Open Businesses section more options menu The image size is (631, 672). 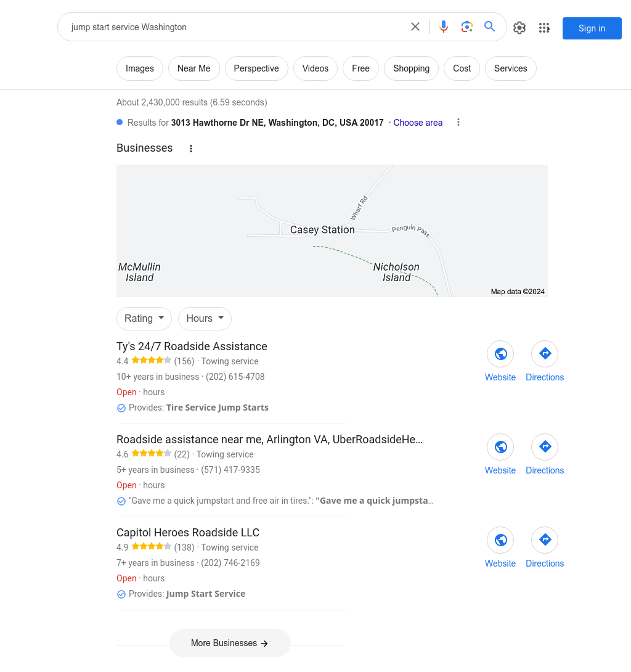tap(191, 149)
